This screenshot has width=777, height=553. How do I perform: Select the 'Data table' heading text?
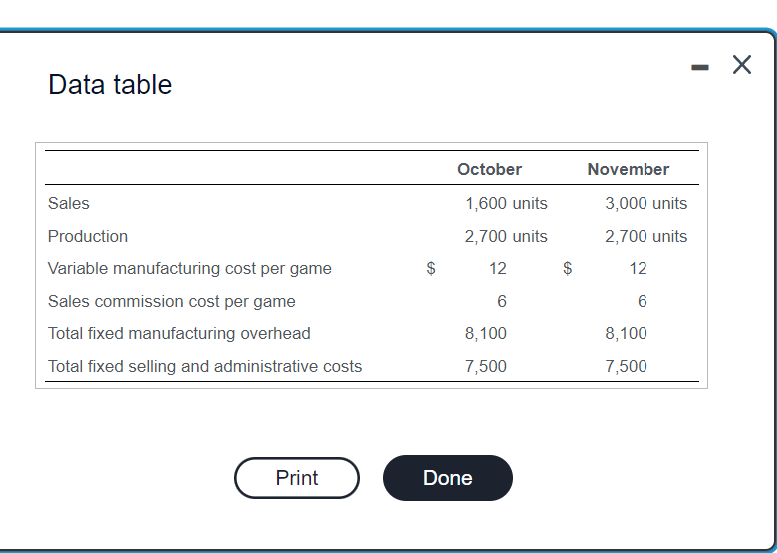[x=110, y=84]
